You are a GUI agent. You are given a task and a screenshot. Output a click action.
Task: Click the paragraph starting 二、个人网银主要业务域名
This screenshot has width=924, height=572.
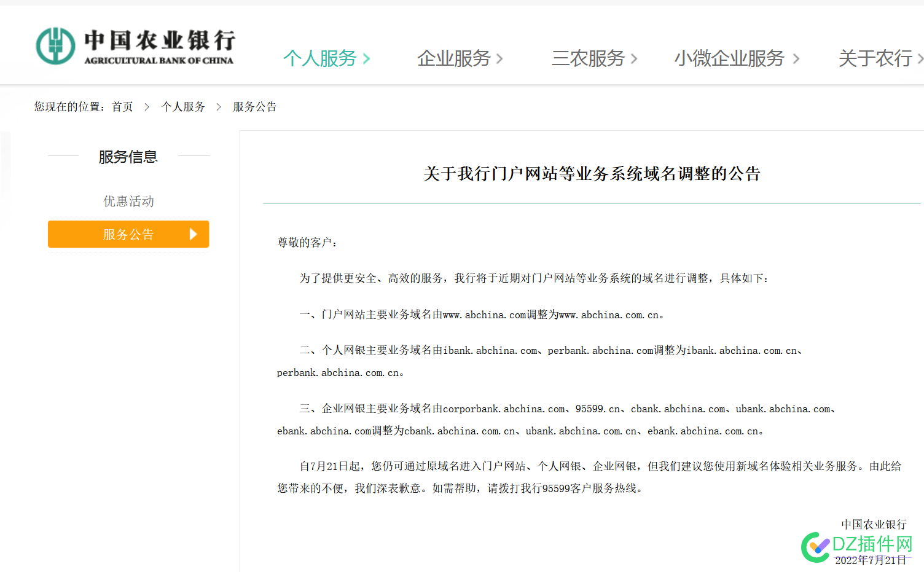pyautogui.click(x=540, y=361)
